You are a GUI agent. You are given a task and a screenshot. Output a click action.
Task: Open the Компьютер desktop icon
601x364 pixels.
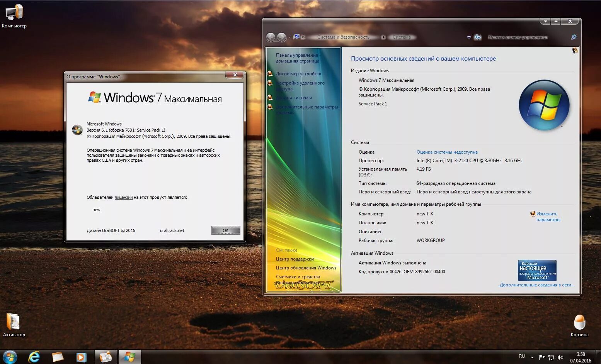pyautogui.click(x=14, y=16)
